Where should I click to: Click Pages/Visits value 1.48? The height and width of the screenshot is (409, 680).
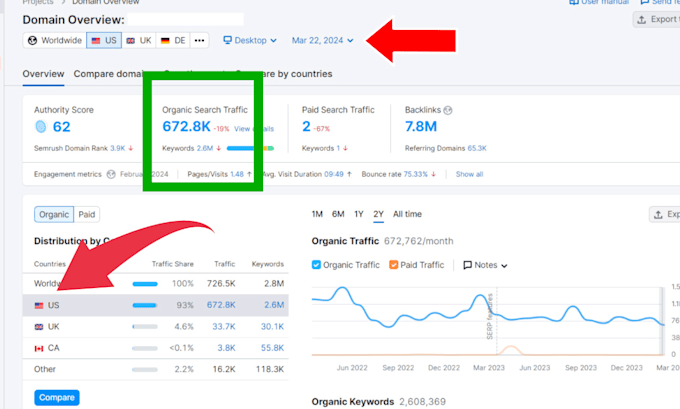237,174
